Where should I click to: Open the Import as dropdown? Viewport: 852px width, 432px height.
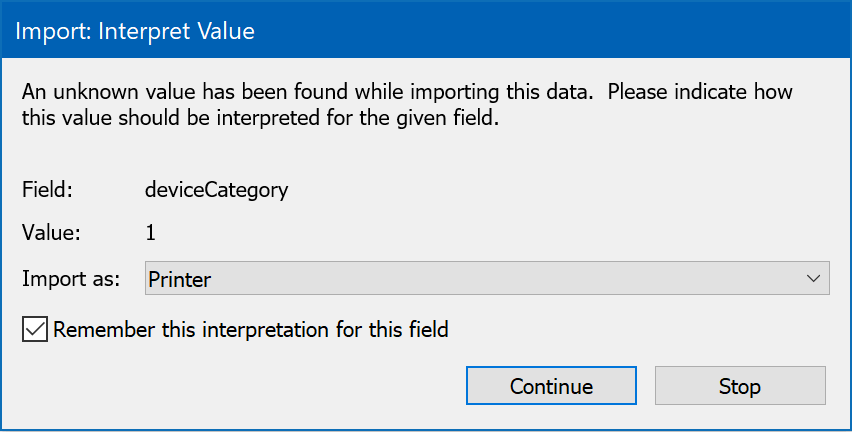click(487, 279)
